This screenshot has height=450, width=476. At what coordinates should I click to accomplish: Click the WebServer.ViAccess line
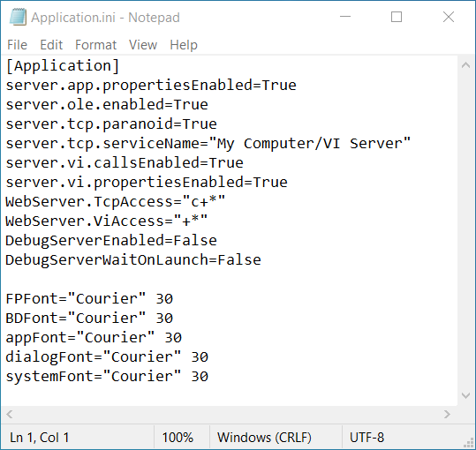coord(107,221)
